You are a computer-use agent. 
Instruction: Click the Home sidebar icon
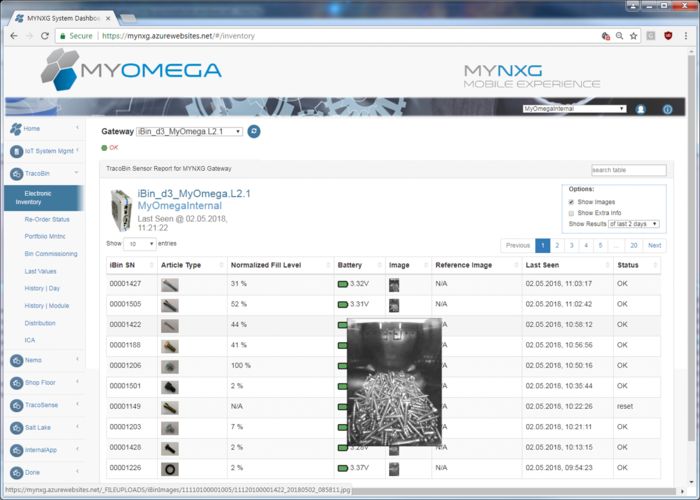click(x=16, y=129)
